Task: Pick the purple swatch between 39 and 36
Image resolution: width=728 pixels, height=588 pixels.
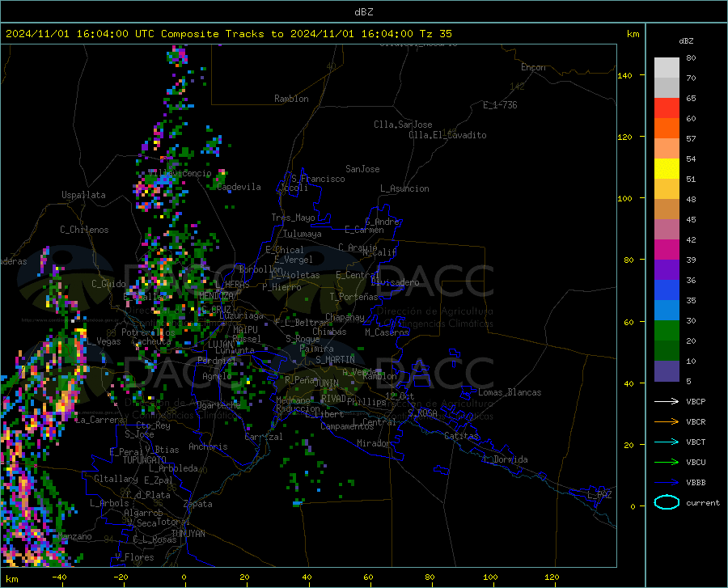Action: point(667,270)
